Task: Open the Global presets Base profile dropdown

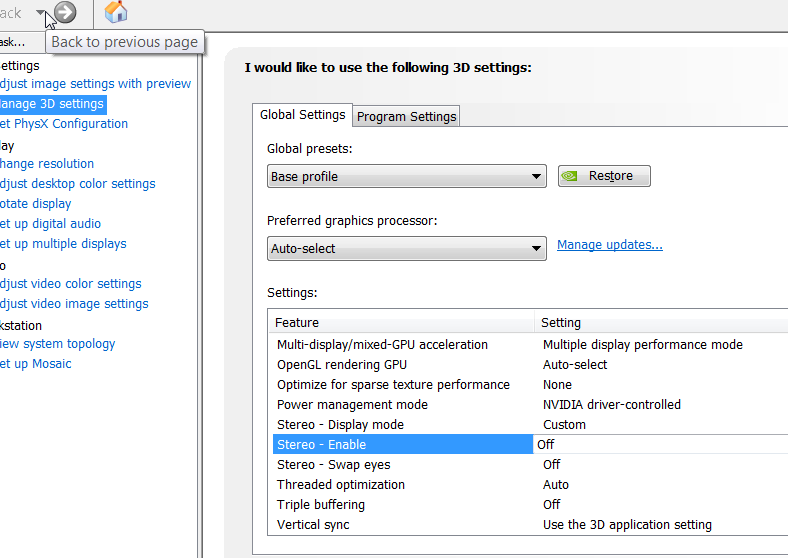Action: [x=407, y=176]
